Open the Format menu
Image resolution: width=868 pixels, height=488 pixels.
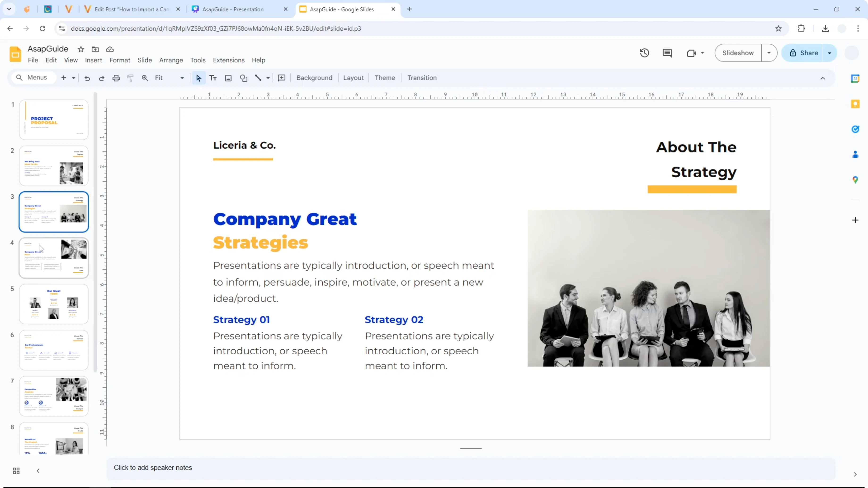click(120, 60)
